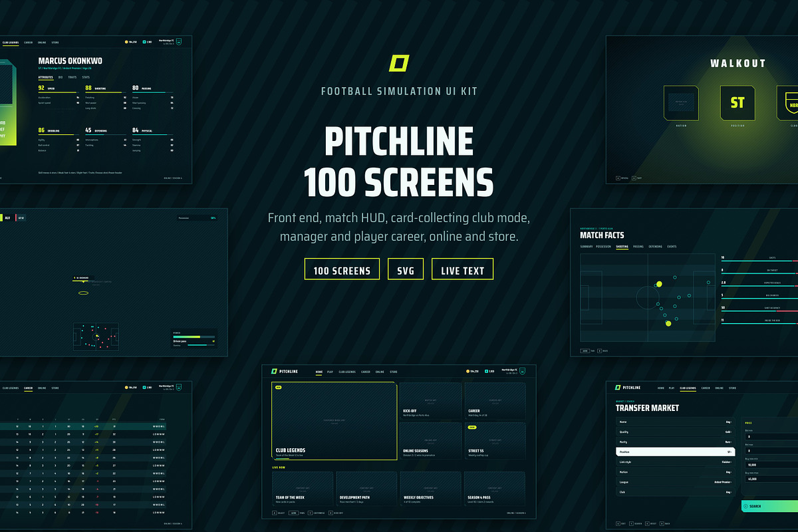Viewport: 798px width, 532px height.
Task: Open the Traits tab on Marcus Okonkwo profile
Action: pos(72,77)
